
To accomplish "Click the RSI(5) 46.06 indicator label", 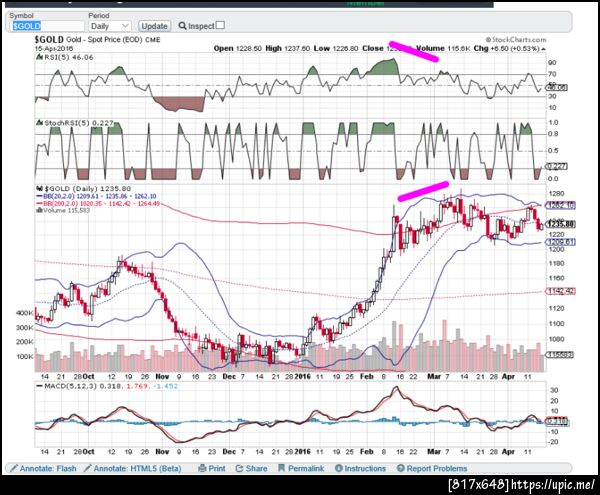I will pyautogui.click(x=69, y=57).
